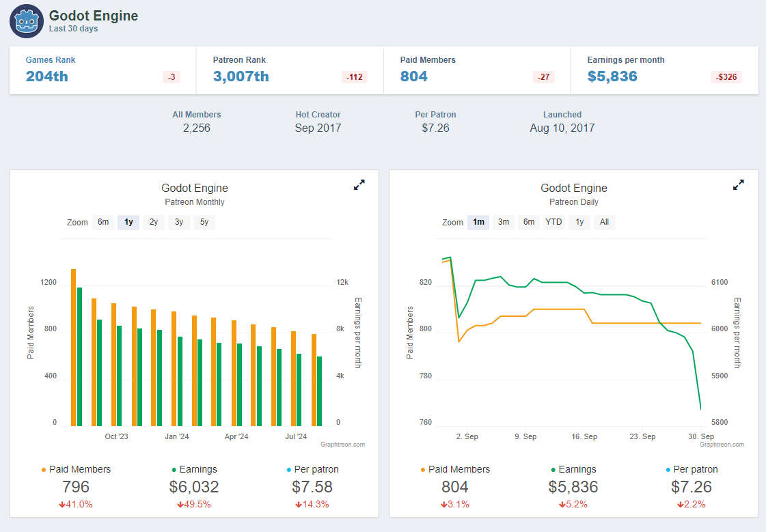This screenshot has height=532, width=766.
Task: Click the last orange bar in monthly chart
Action: (x=314, y=380)
